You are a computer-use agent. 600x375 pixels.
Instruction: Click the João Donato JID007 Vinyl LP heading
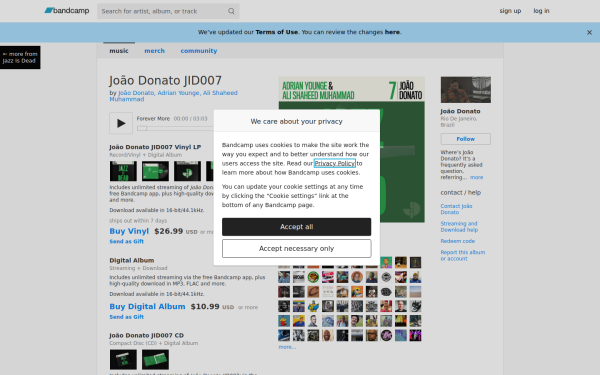155,147
